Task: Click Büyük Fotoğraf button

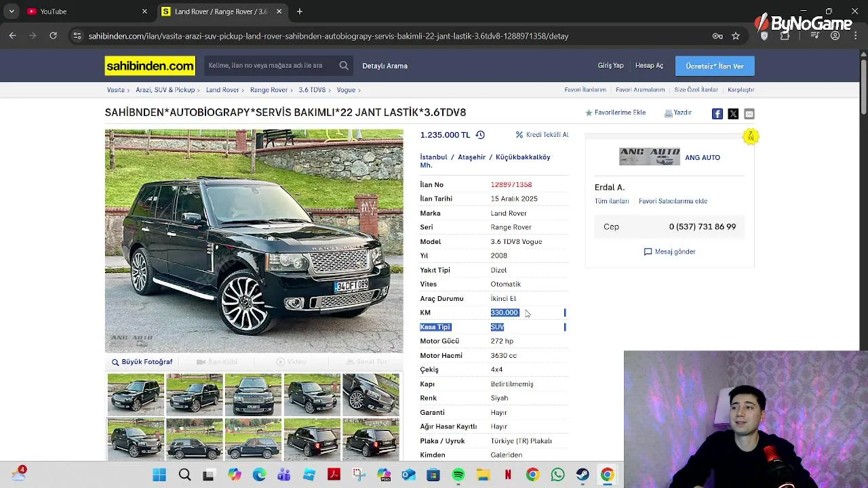Action: pos(142,362)
